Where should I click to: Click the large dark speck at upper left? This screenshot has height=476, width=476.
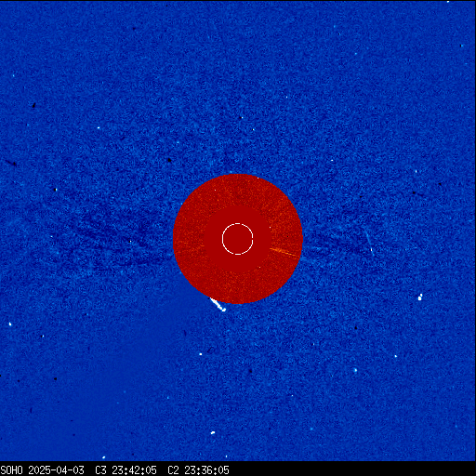(x=33, y=106)
